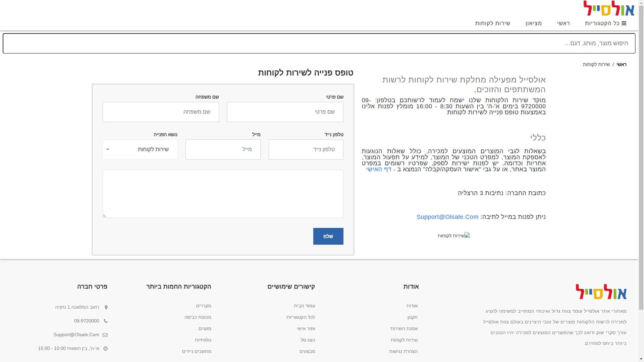The image size is (644, 362).
Task: Click the טלפון נייד input field
Action: [x=306, y=149]
